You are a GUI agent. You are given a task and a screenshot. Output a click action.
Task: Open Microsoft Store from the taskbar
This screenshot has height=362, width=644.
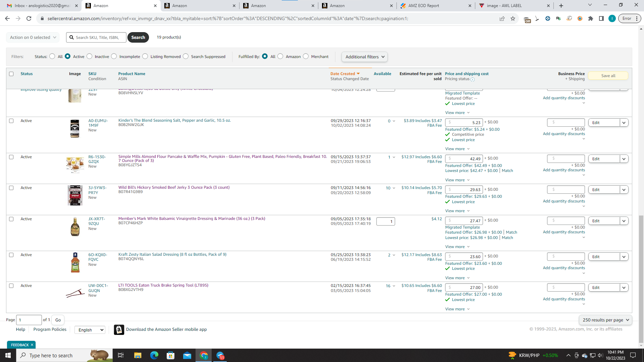coord(171,355)
